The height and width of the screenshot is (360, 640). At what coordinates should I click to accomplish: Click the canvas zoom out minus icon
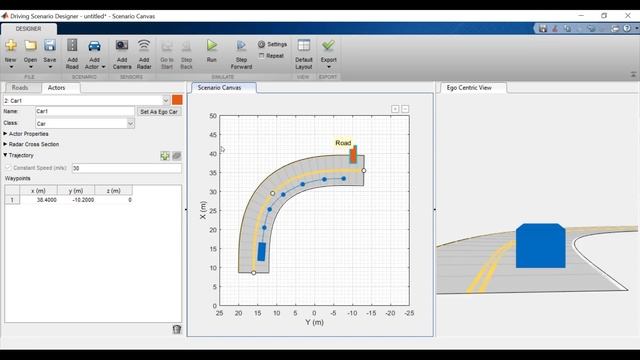[405, 109]
